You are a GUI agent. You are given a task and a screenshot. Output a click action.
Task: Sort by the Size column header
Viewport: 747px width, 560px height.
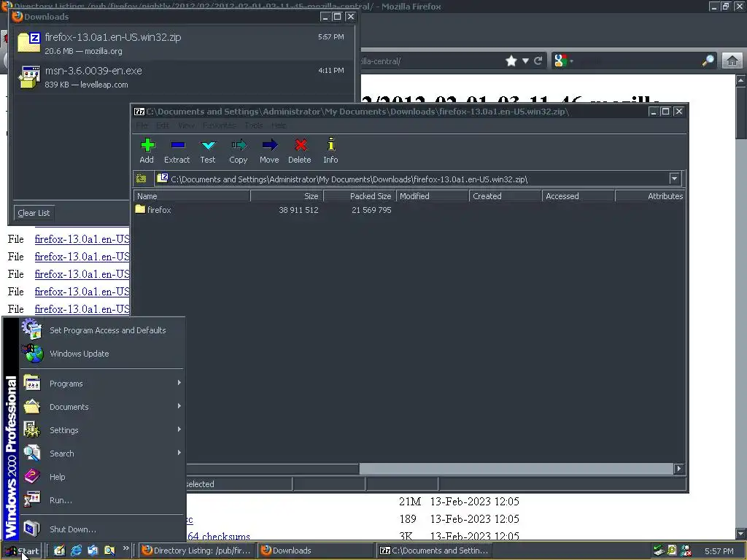tap(287, 195)
